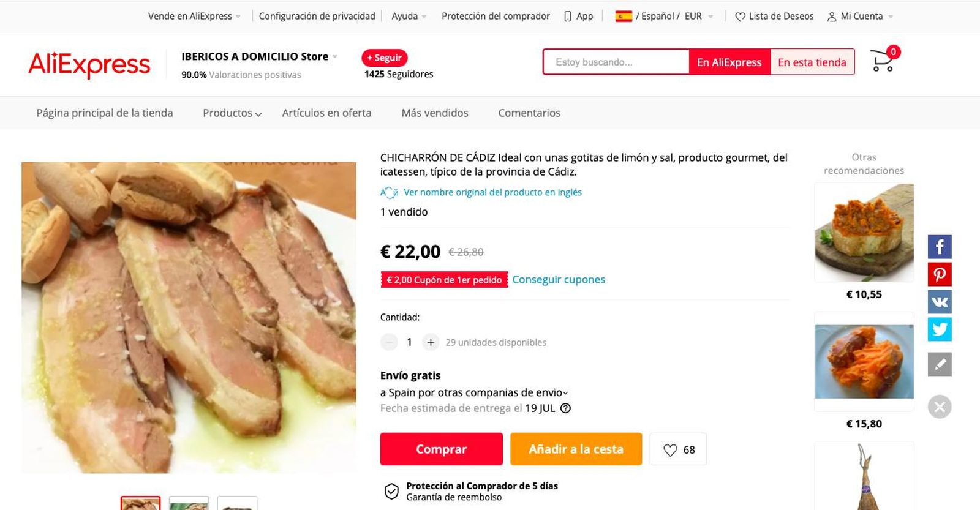Share the product on Facebook
980x510 pixels.
point(939,247)
